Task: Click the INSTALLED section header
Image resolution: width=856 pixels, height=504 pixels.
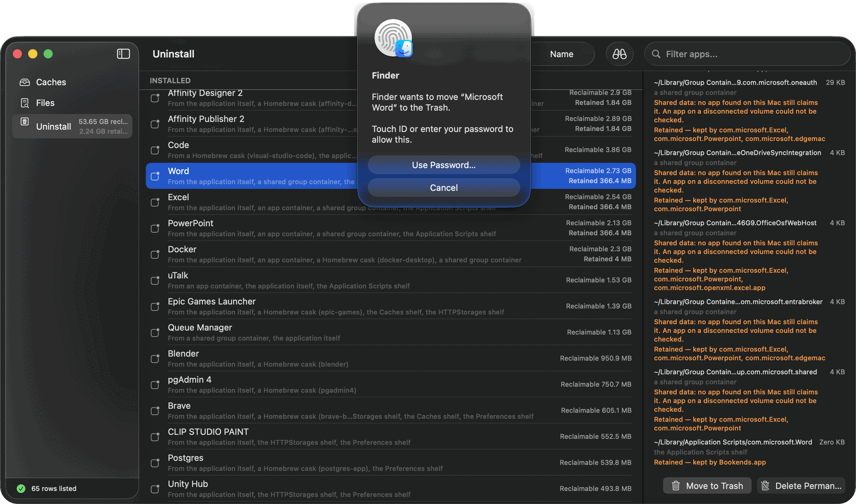Action: 170,81
